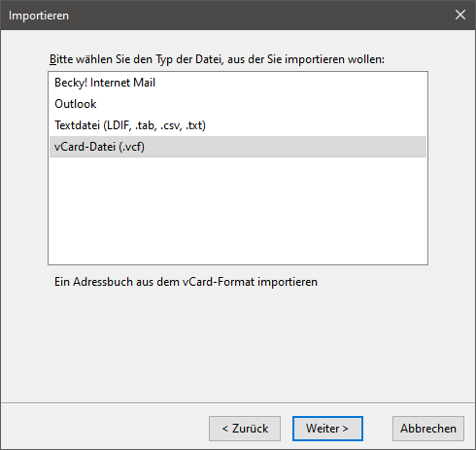Click the < Zurück button
This screenshot has height=450, width=476.
[x=245, y=429]
